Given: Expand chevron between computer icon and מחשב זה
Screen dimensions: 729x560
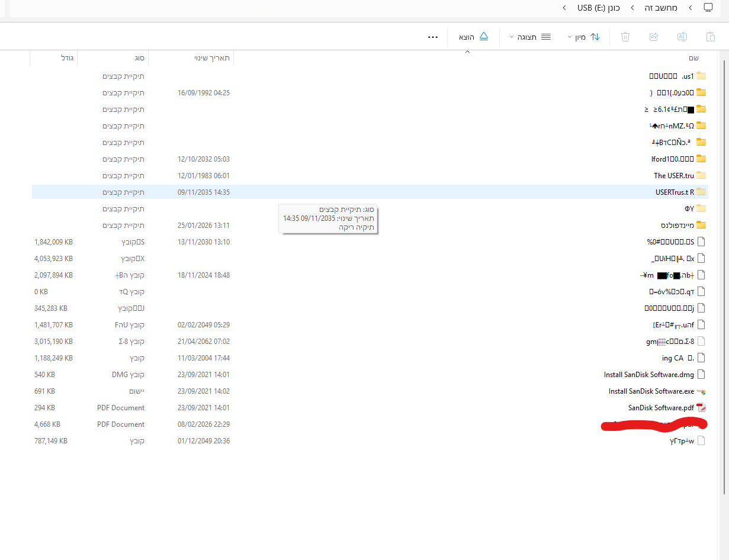Looking at the screenshot, I should coord(691,8).
